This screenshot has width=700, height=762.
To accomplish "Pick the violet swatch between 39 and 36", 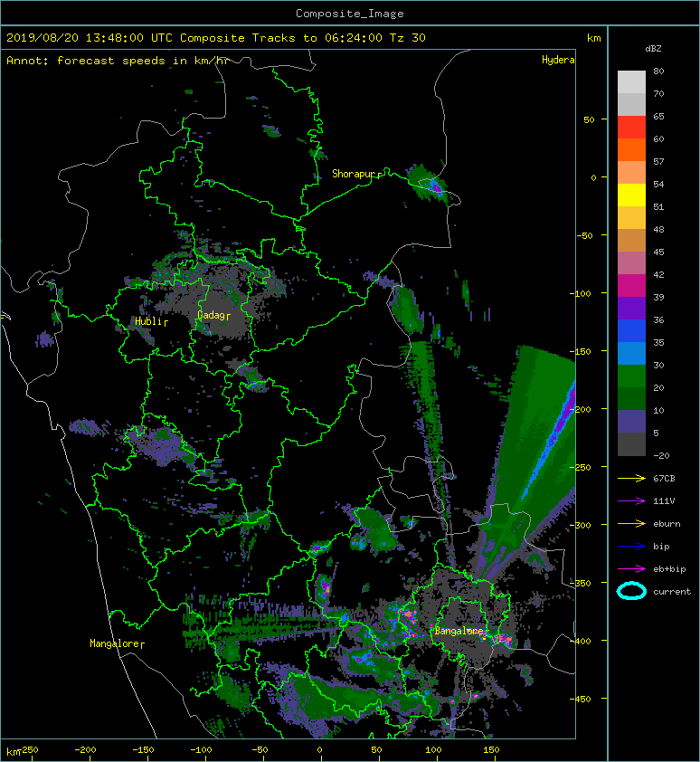I will (631, 308).
